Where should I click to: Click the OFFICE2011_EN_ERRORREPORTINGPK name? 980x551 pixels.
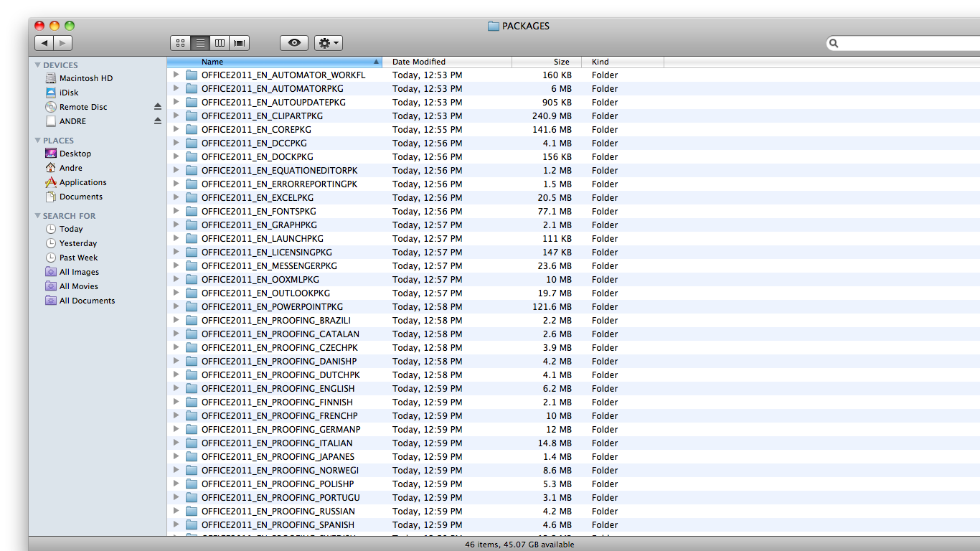click(279, 184)
